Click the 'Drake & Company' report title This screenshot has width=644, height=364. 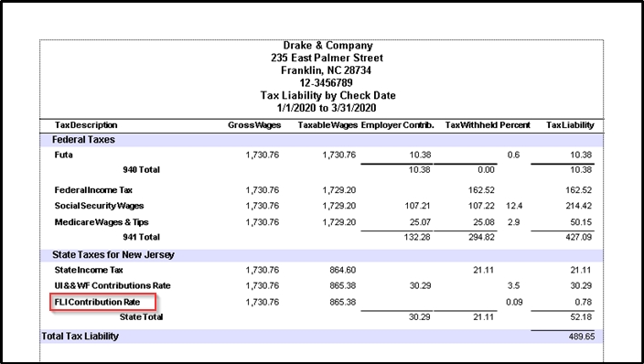point(327,46)
